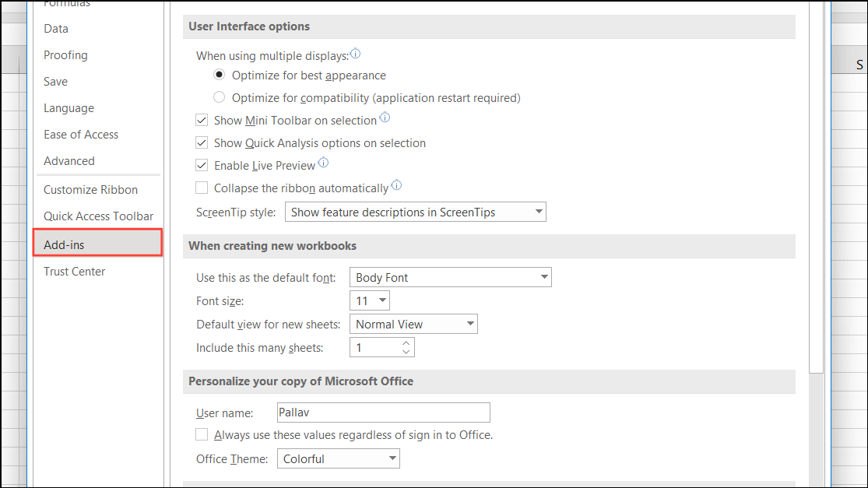This screenshot has height=488, width=868.
Task: Switch to Customize Ribbon category
Action: pos(90,190)
